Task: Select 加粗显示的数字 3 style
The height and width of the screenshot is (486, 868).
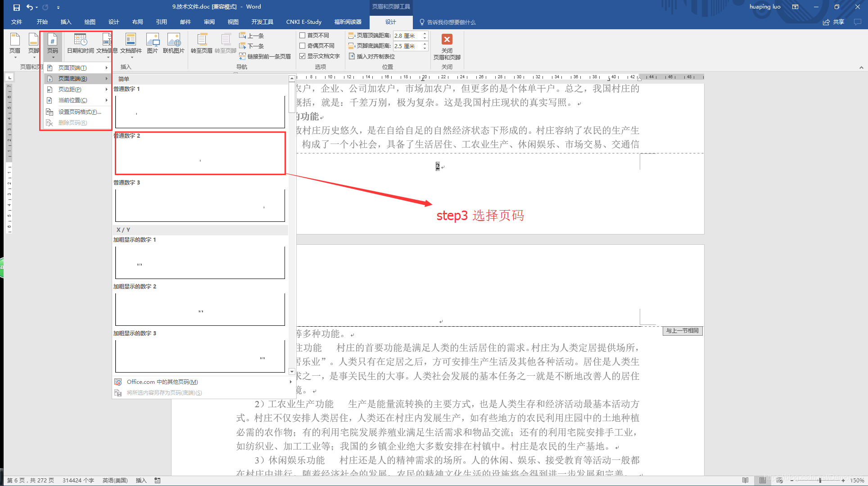Action: click(200, 356)
